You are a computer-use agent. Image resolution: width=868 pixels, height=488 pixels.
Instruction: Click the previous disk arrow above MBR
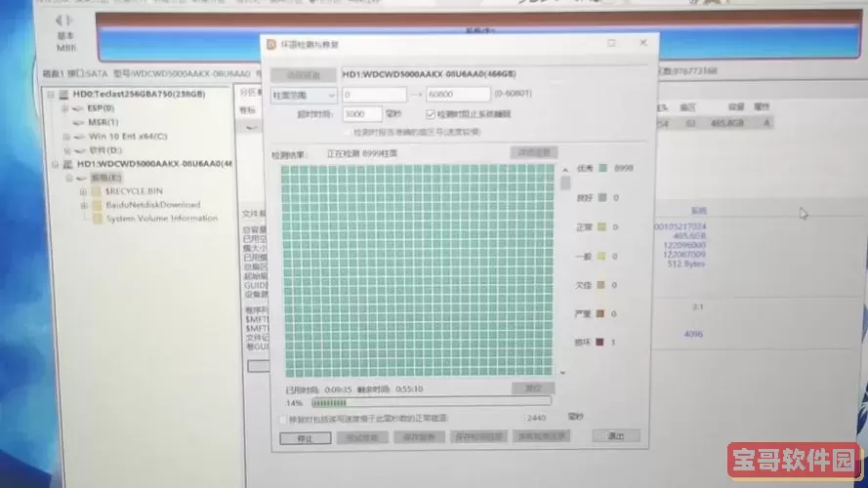59,21
